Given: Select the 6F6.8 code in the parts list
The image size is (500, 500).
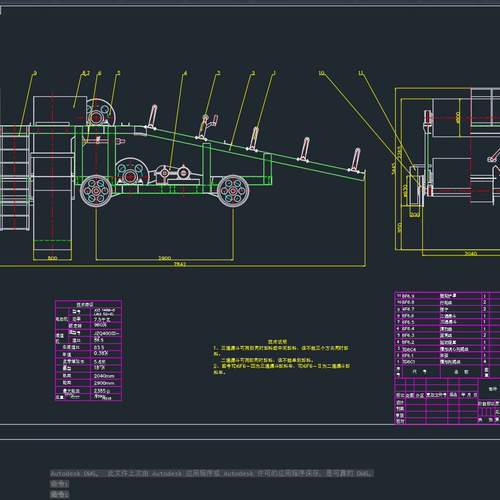Looking at the screenshot, I should click(x=408, y=302).
